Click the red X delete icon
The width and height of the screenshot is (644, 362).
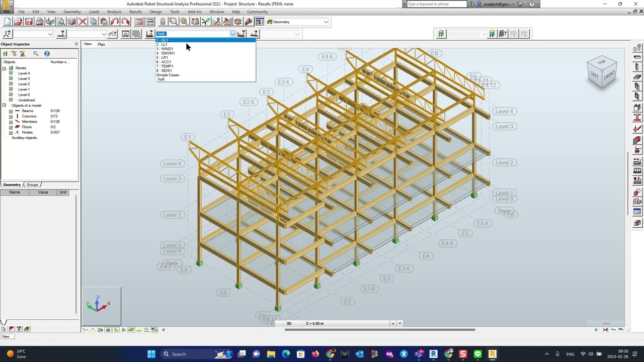tap(83, 22)
